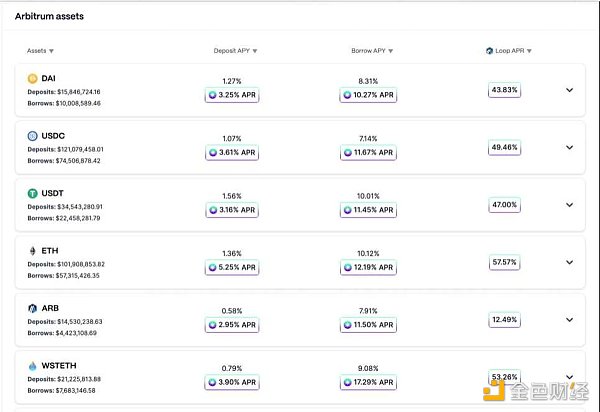Click the ETH token icon
Viewport: 600px width, 412px height.
click(32, 251)
